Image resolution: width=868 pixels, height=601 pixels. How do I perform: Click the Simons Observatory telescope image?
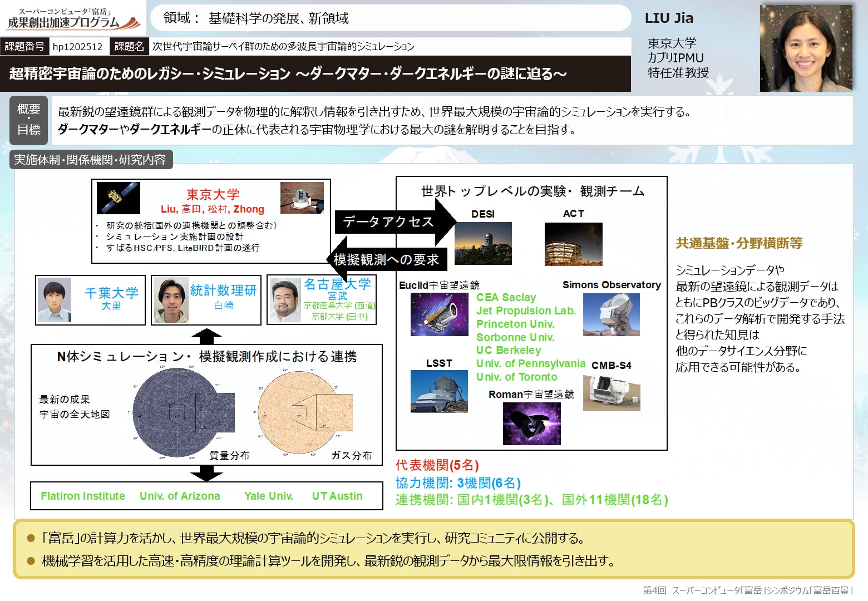(x=611, y=314)
